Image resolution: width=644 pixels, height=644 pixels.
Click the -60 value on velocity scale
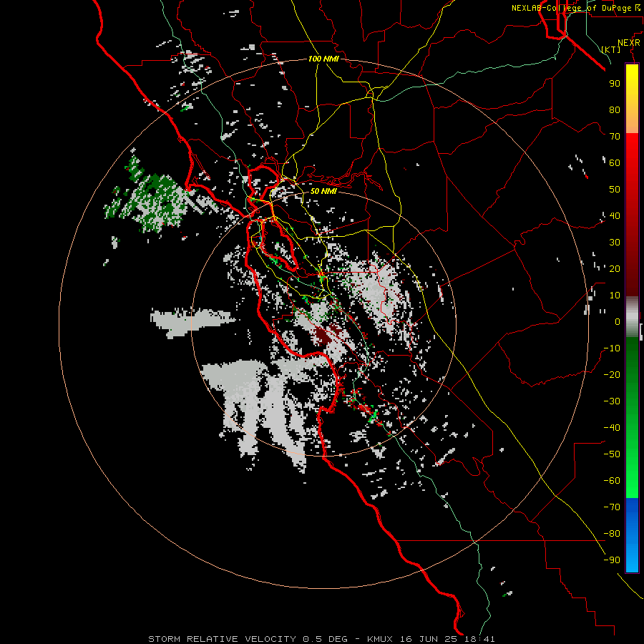pos(612,481)
